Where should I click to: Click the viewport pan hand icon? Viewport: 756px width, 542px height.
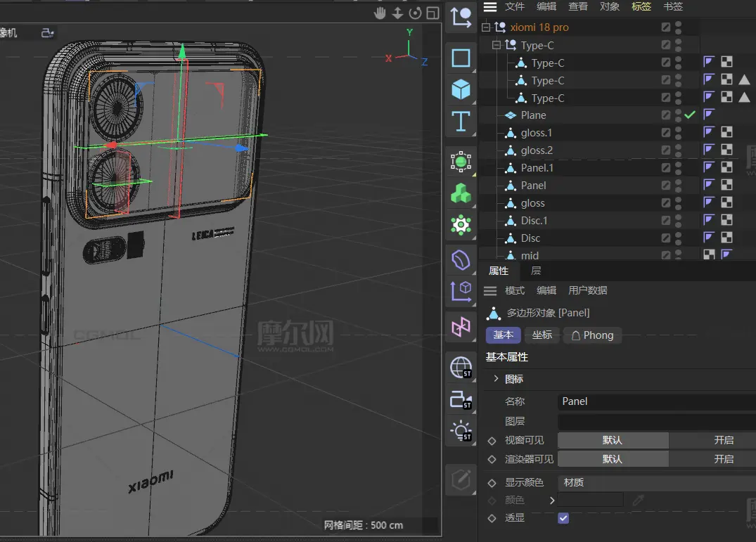tap(380, 13)
